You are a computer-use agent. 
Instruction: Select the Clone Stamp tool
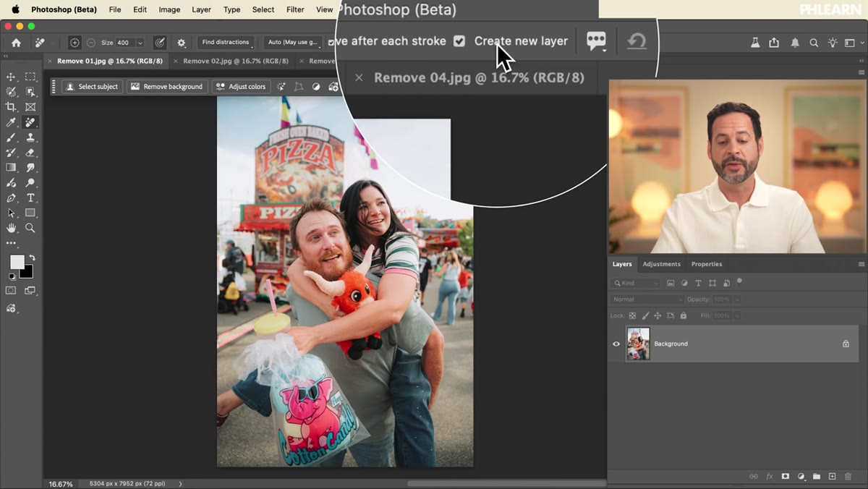(30, 137)
